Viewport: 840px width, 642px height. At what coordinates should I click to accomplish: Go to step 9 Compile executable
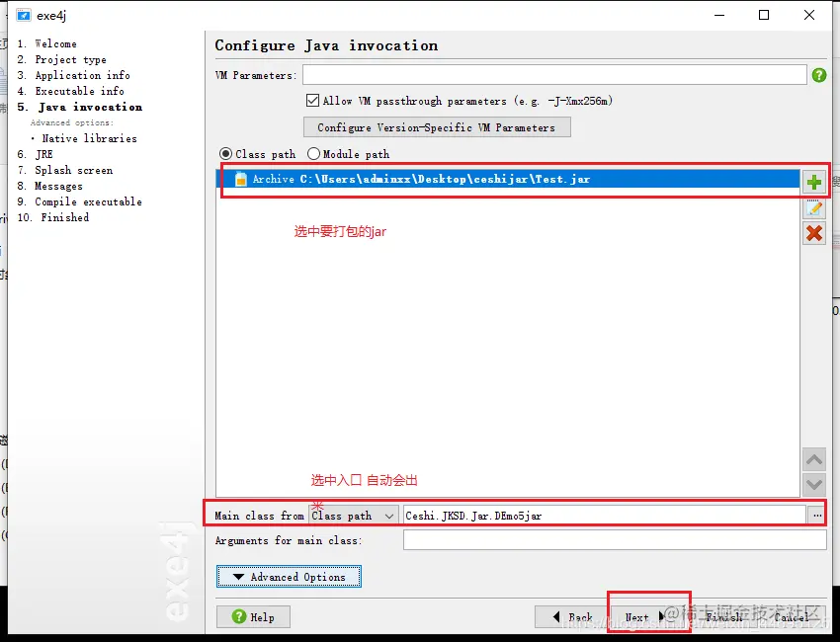pos(79,201)
